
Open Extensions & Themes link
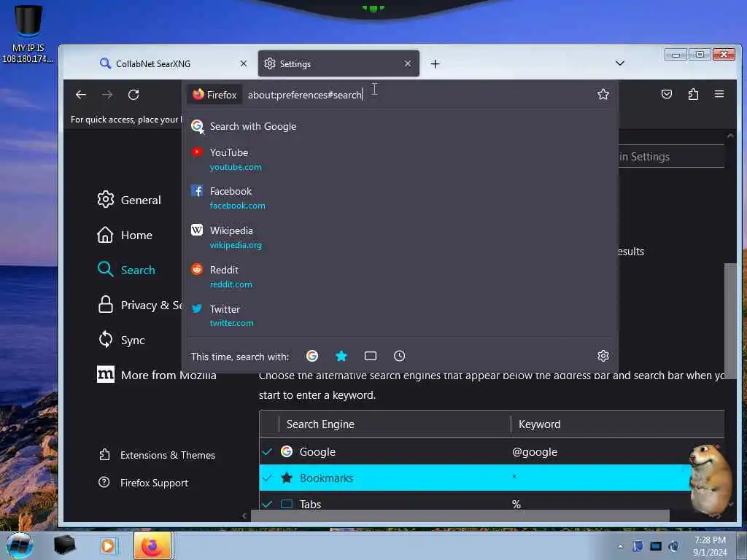(x=157, y=455)
